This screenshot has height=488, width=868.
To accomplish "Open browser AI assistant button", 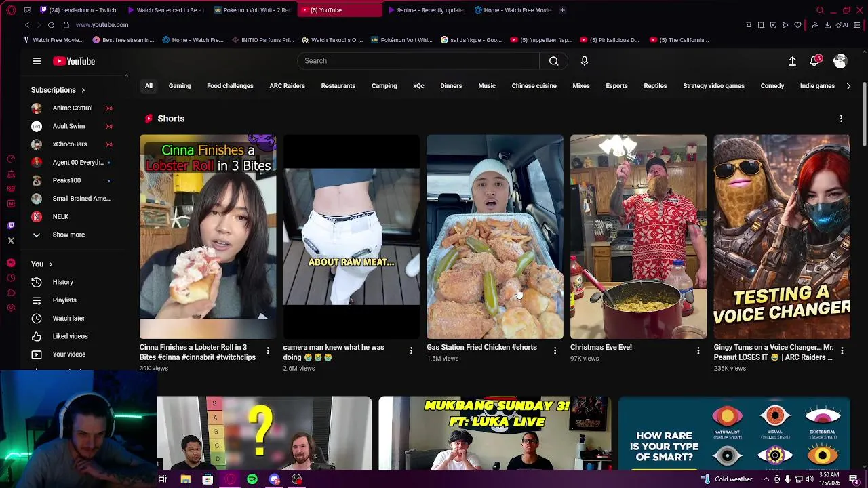I will tap(843, 25).
